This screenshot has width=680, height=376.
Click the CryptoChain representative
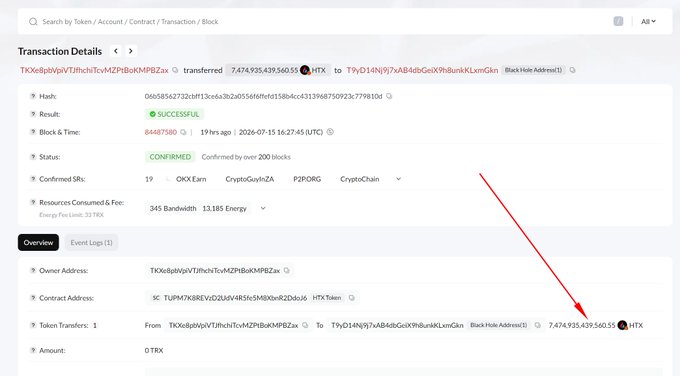click(x=360, y=179)
